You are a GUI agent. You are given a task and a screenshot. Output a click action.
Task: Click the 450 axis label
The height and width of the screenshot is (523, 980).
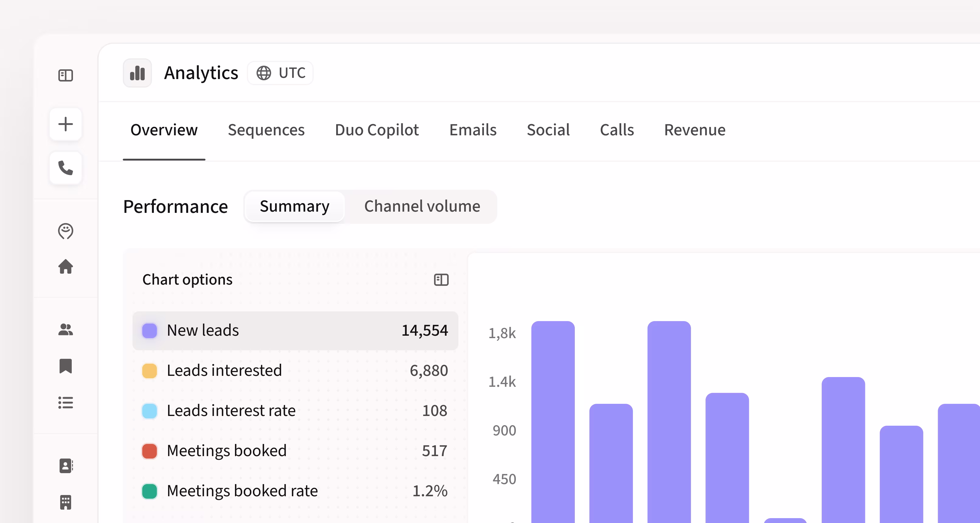pos(505,479)
